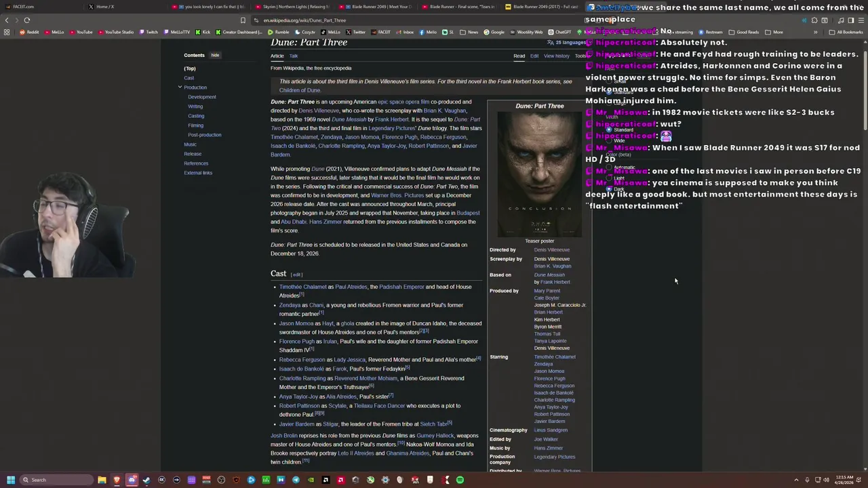Open the Twitch bookmark
The image size is (868, 488).
[x=148, y=32]
